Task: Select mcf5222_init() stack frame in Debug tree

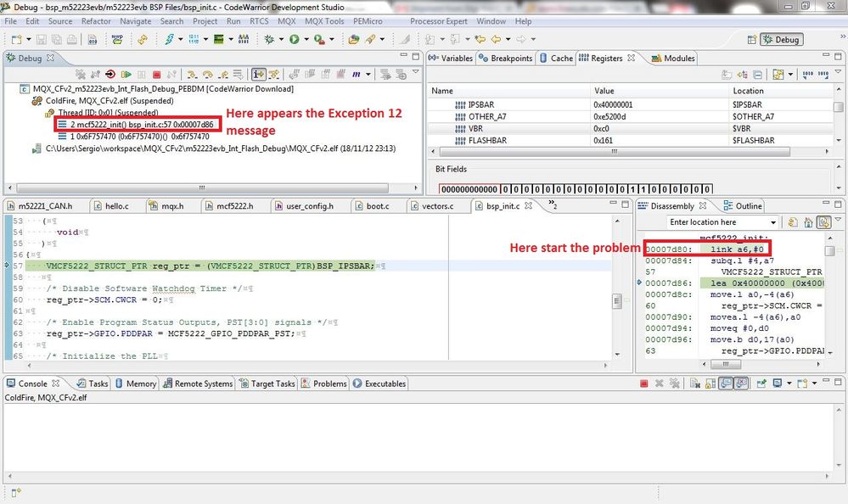Action: tap(137, 125)
